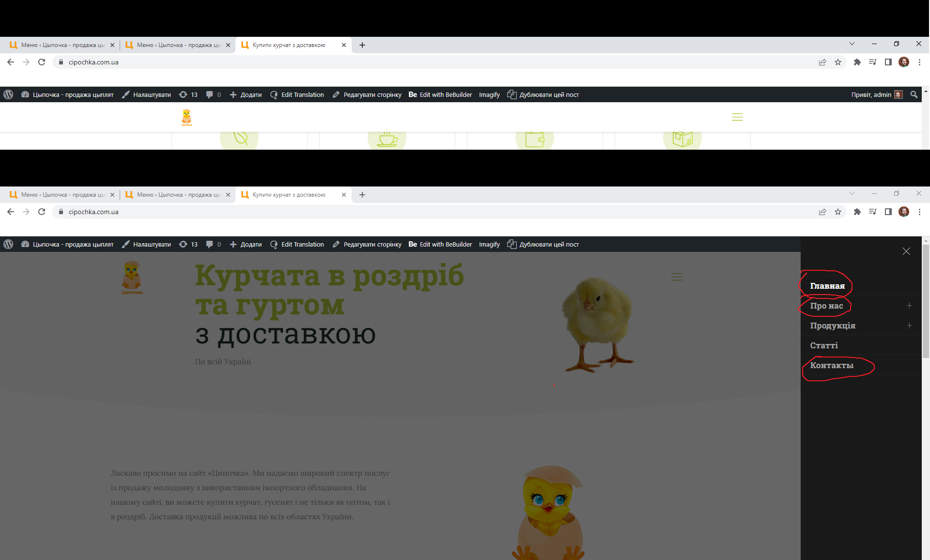The image size is (930, 560).
Task: Open the comments bubble 0 in the window with the side menu
Action: click(214, 244)
